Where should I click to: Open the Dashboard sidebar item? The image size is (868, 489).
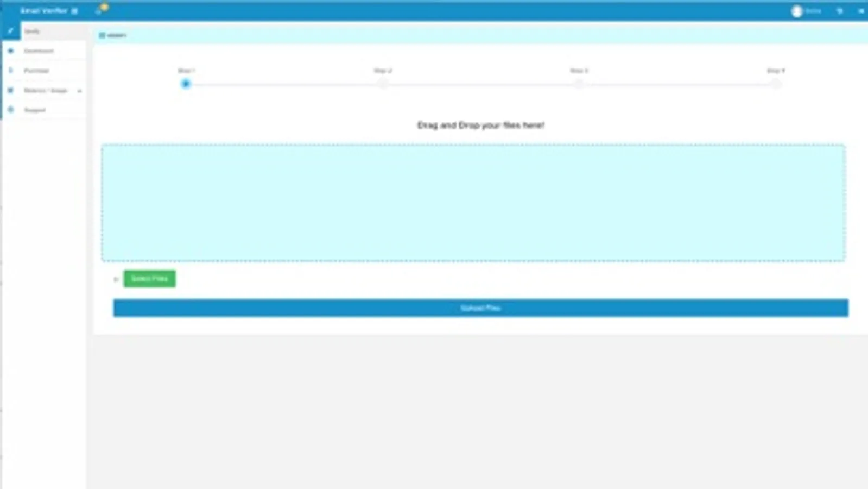[x=43, y=51]
